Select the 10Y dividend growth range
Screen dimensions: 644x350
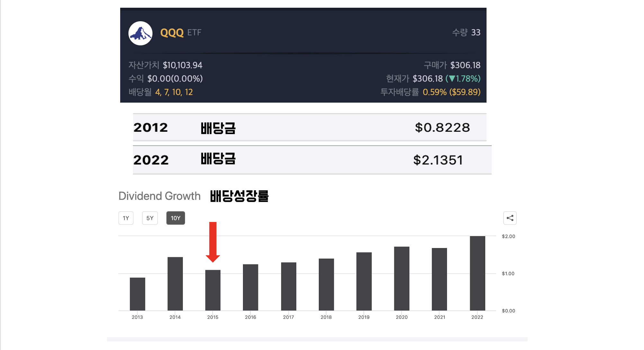(175, 218)
